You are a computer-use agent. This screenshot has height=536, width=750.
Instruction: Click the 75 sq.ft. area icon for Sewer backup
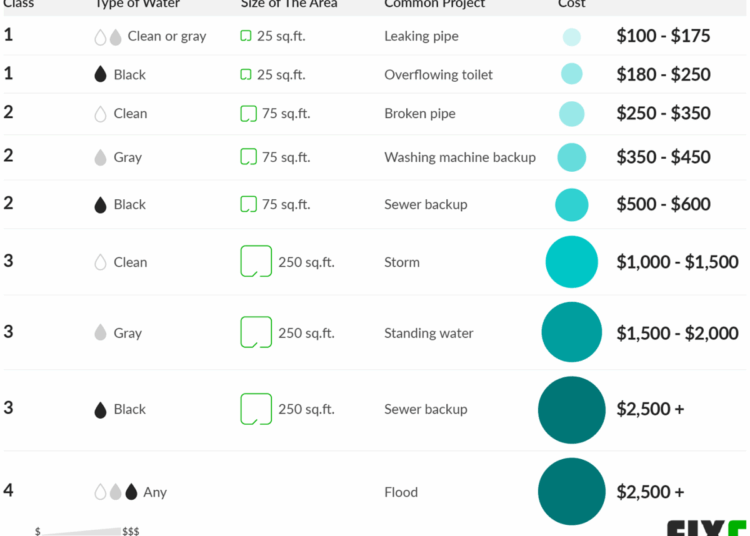pyautogui.click(x=249, y=204)
